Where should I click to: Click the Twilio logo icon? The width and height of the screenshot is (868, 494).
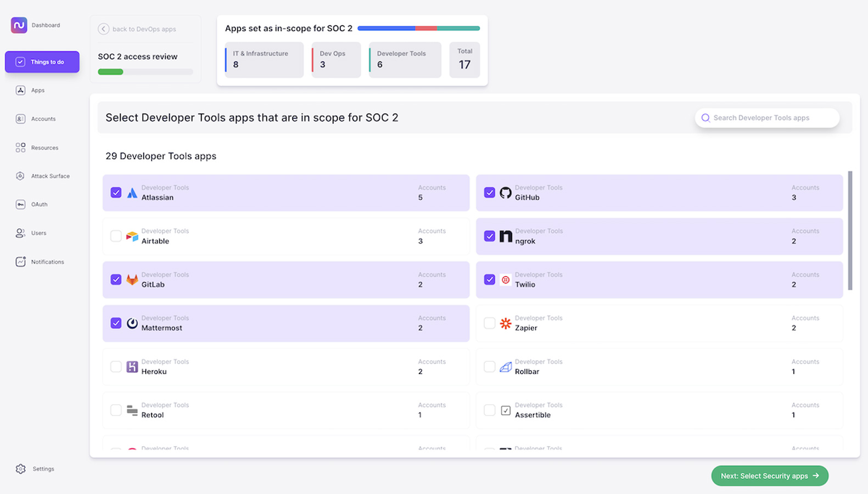[506, 280]
